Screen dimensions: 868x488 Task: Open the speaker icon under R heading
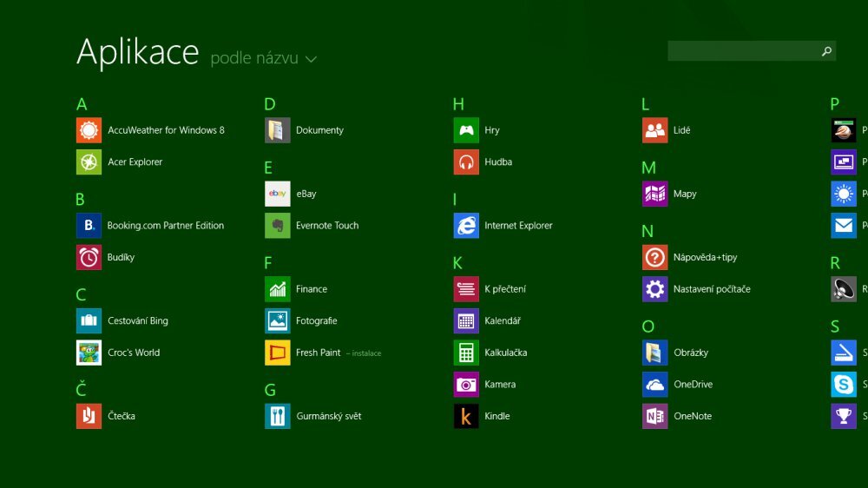[x=844, y=289]
